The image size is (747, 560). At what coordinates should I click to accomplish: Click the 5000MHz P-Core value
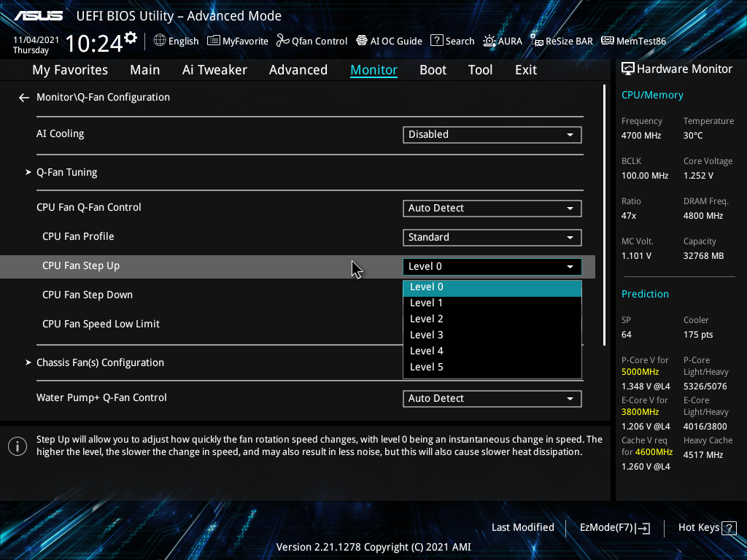tap(640, 372)
